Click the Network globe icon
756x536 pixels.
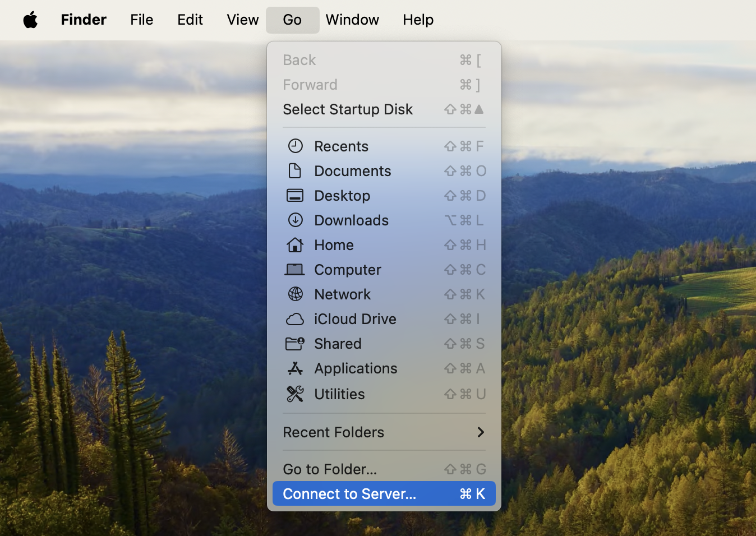(295, 294)
